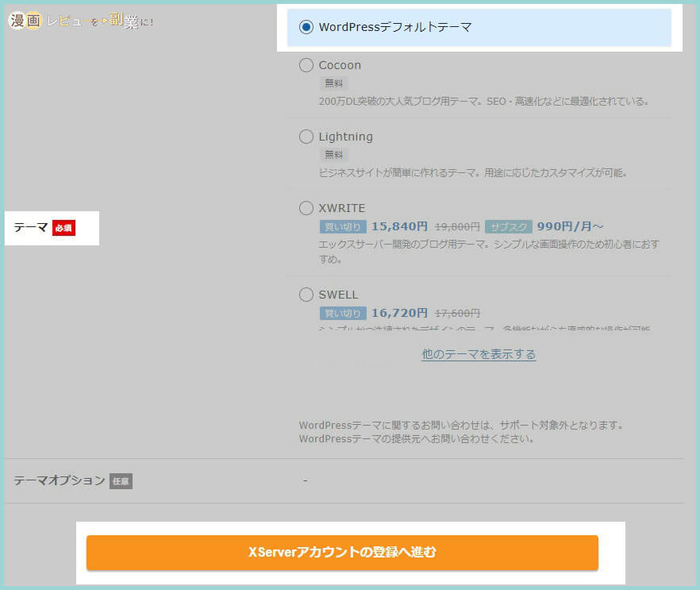The image size is (700, 590).
Task: Pick the Lightning theme radio option
Action: point(306,137)
